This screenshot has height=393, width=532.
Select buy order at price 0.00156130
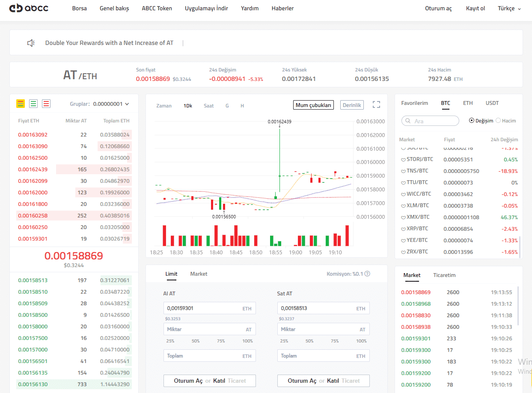(74, 384)
